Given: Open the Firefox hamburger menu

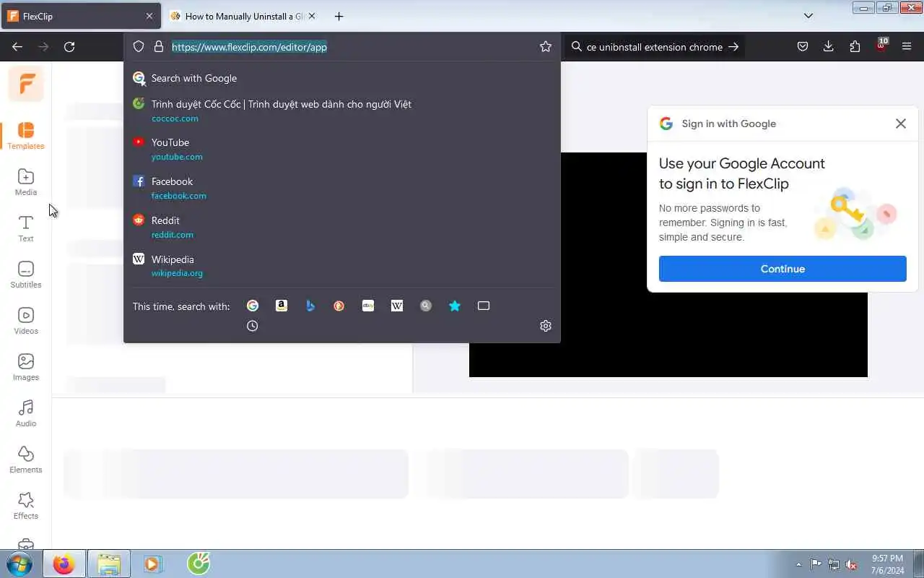Looking at the screenshot, I should (x=907, y=47).
